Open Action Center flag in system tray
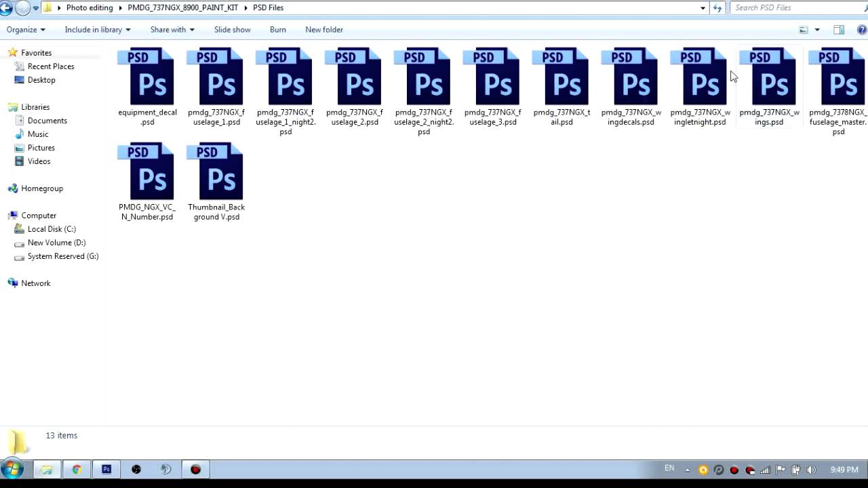The width and height of the screenshot is (868, 488). pos(781,470)
